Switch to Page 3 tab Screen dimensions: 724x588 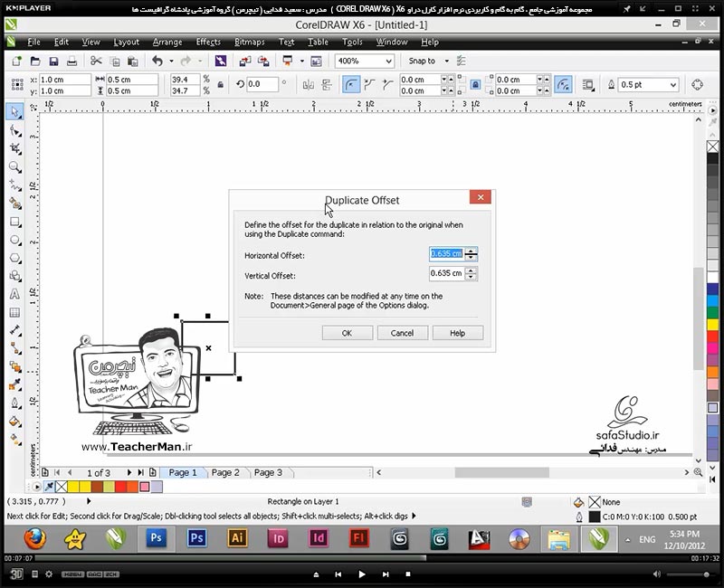coord(268,472)
